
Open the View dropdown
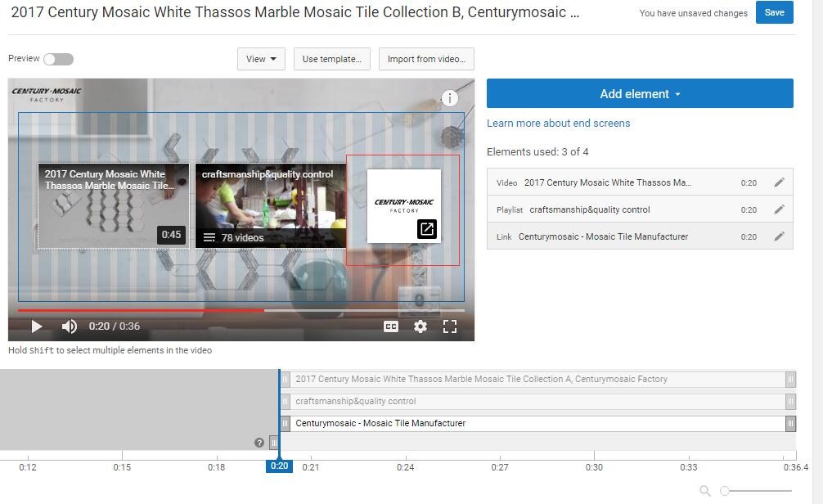(261, 59)
